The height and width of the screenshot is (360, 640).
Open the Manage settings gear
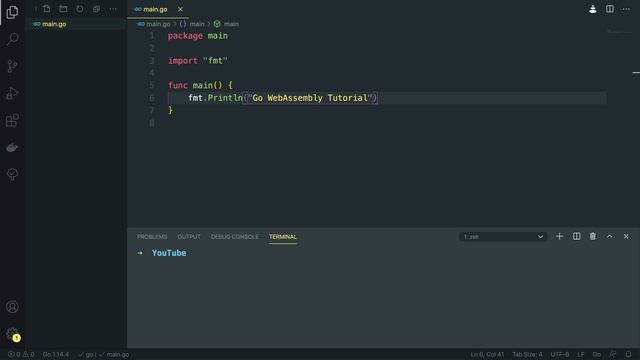(x=12, y=334)
